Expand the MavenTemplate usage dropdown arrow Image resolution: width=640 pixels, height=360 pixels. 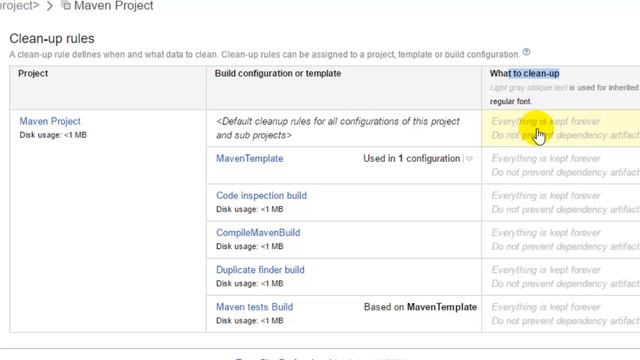coord(469,159)
